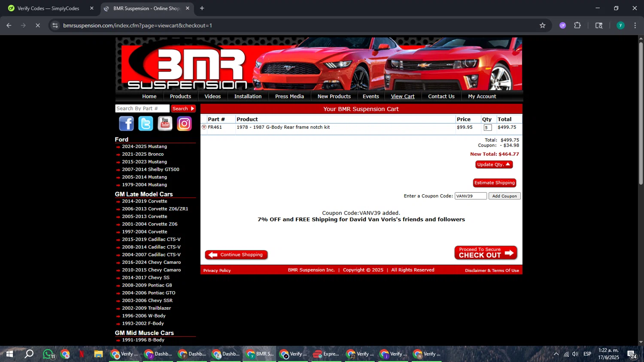Open the 2024-2025 Mustang category
This screenshot has width=644, height=362.
pos(144,147)
